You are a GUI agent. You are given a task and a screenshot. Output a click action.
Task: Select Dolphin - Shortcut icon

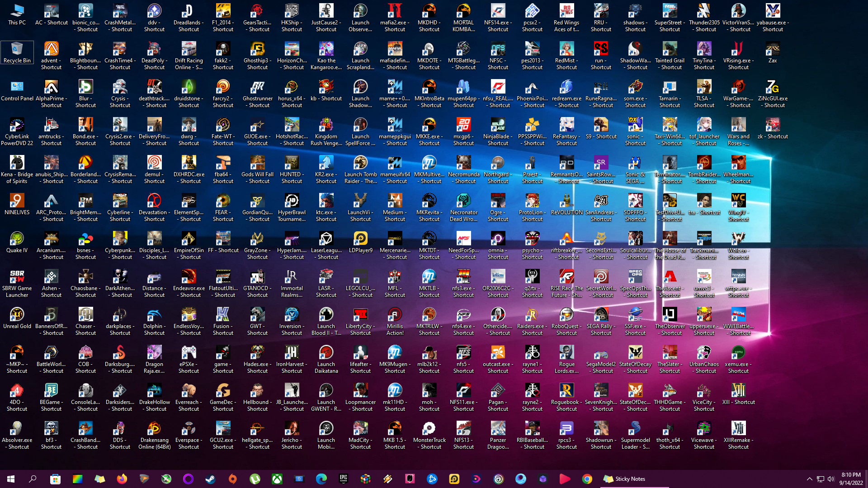click(x=155, y=321)
